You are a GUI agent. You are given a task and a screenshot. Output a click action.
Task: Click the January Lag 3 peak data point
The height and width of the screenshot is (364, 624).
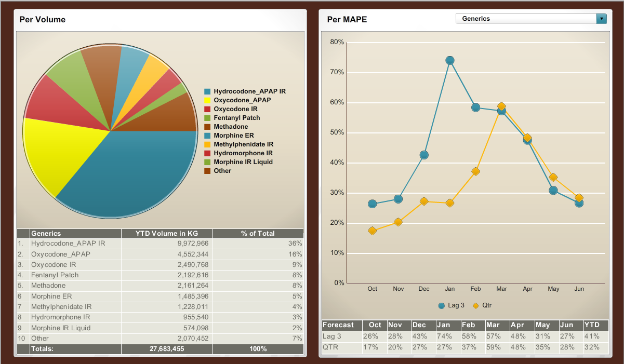coord(449,60)
